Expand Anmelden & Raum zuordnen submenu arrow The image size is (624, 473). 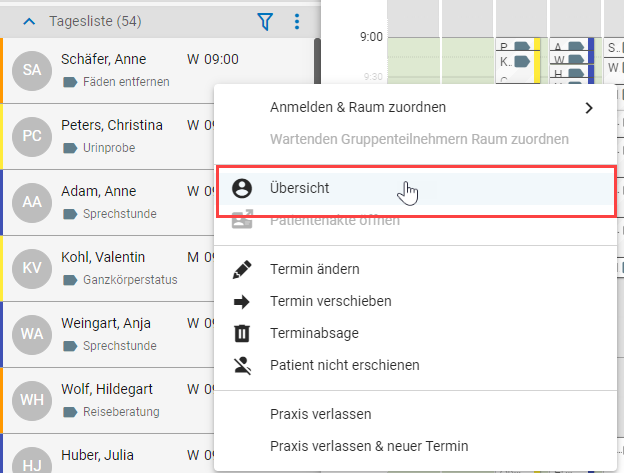pyautogui.click(x=589, y=108)
